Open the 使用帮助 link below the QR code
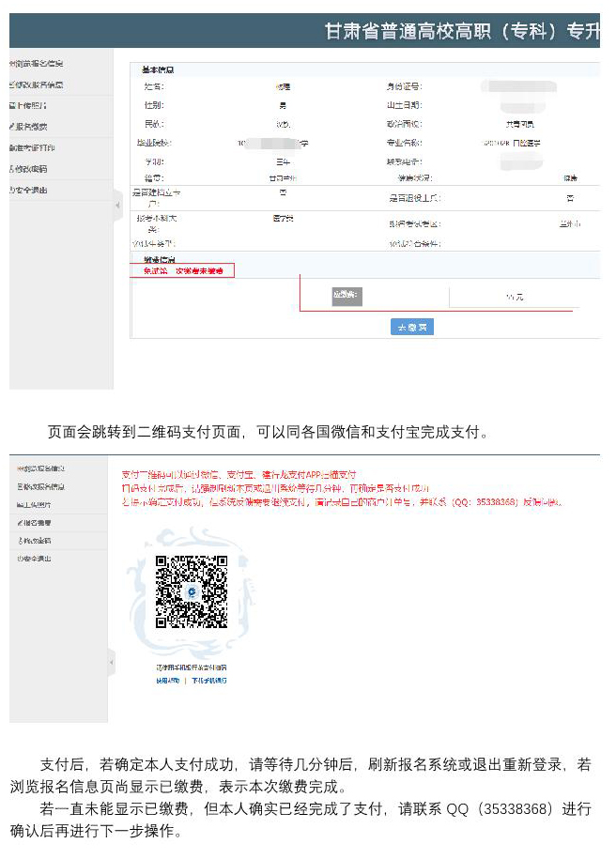This screenshot has width=616, height=859. [168, 681]
